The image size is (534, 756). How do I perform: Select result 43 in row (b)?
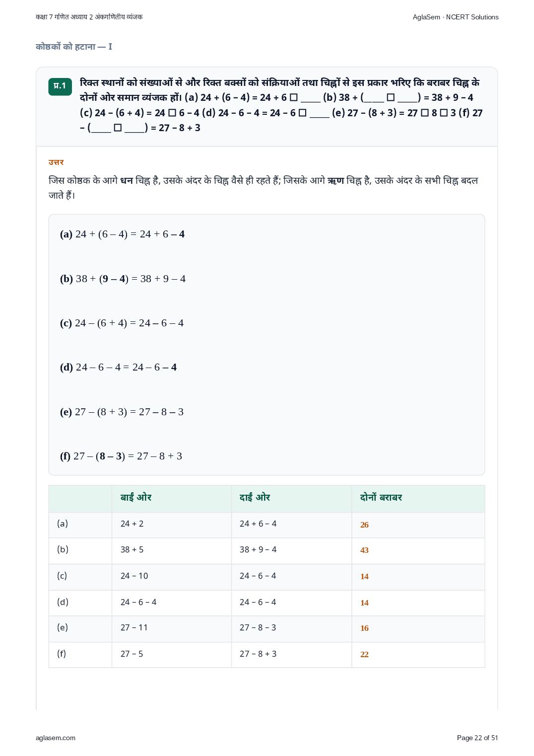pos(364,550)
